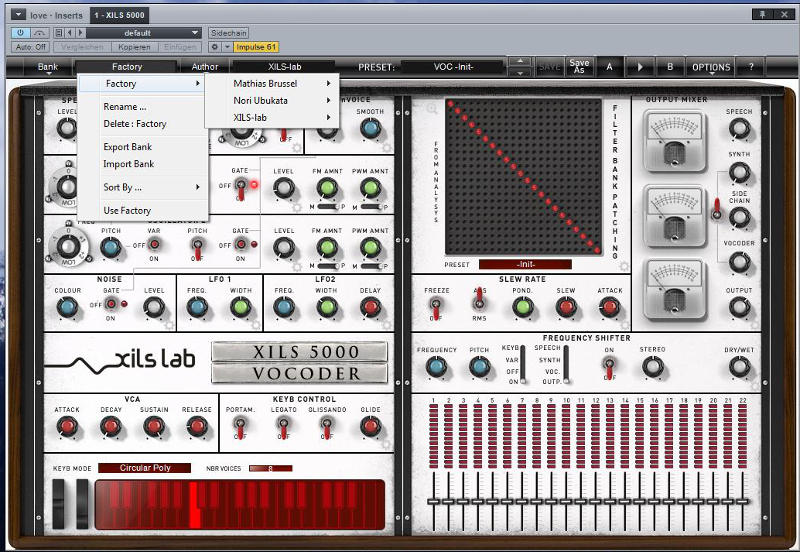Toggle the Frequency Shifter ON switch
Viewport: 800px width, 552px height.
[x=609, y=367]
